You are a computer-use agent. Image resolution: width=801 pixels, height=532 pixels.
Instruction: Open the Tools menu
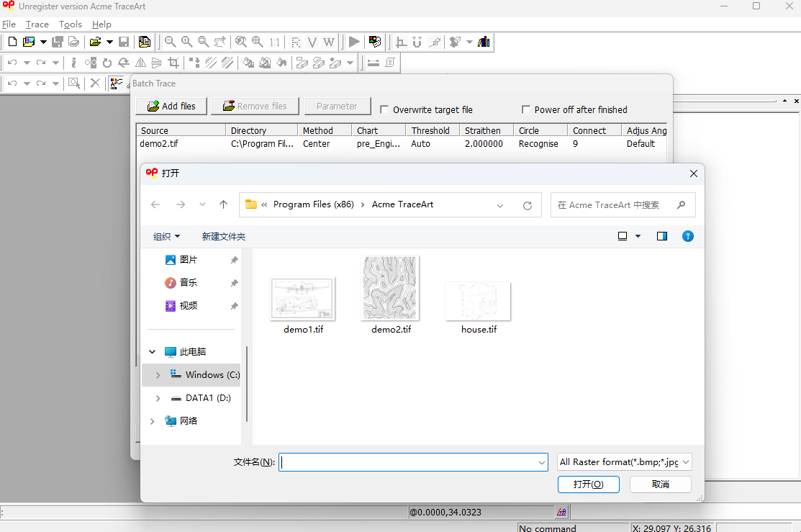coord(70,24)
